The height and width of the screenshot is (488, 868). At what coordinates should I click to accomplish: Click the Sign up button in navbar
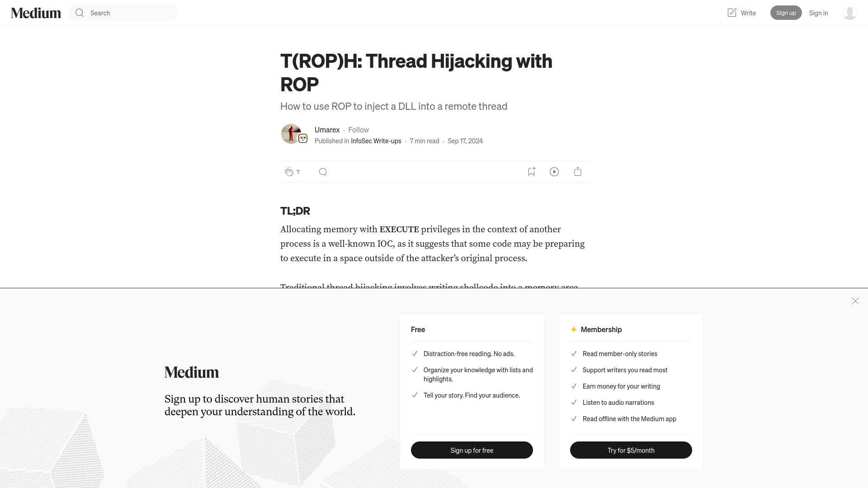point(786,13)
